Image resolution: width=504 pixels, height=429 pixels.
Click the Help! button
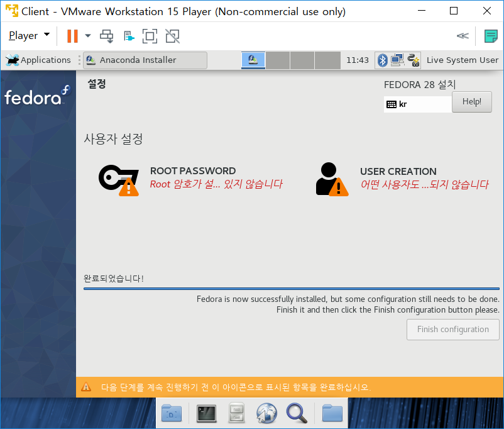pyautogui.click(x=471, y=102)
